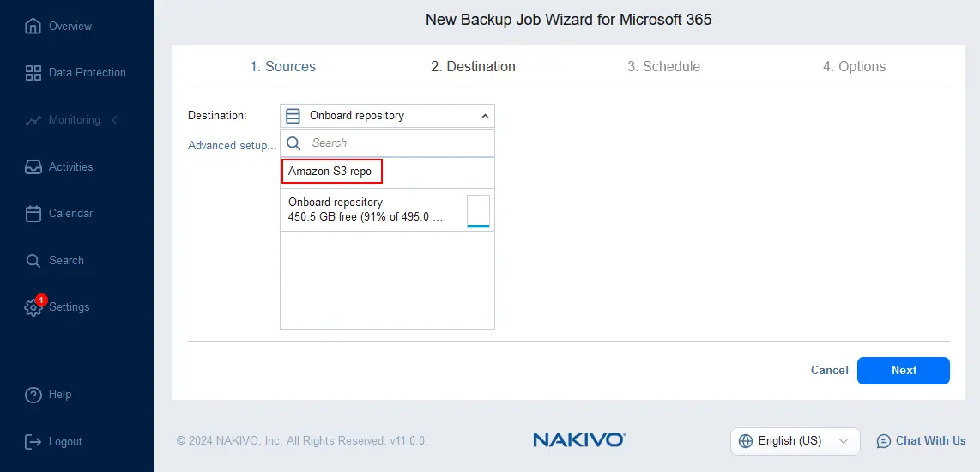This screenshot has height=472, width=980.
Task: Click the Settings menu label
Action: click(70, 307)
